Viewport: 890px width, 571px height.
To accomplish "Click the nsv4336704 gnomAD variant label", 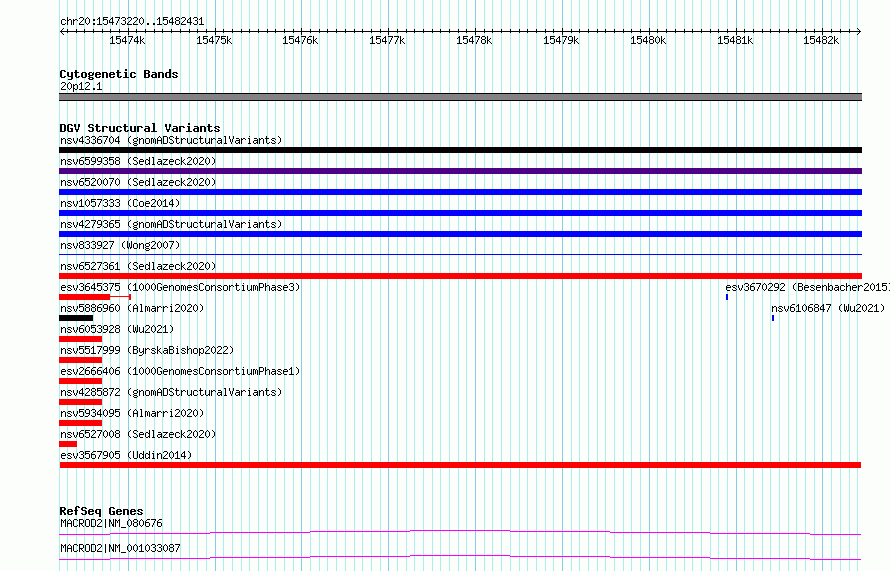I will click(171, 140).
